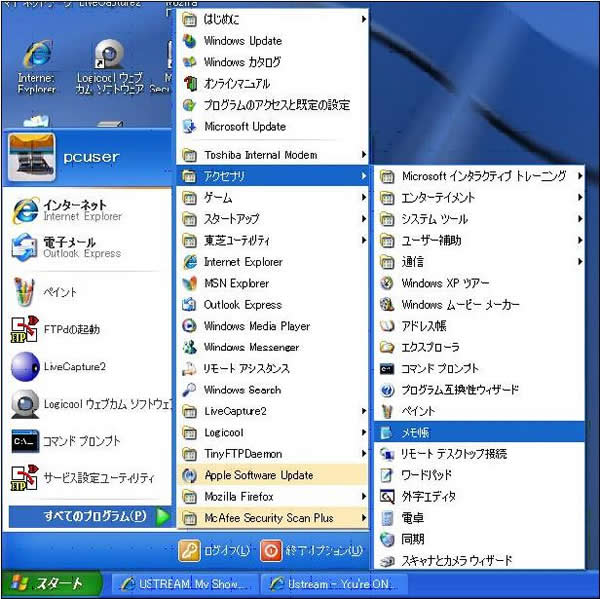
Task: Expand the LiveCapture2 folder submenu arrow
Action: pos(364,411)
